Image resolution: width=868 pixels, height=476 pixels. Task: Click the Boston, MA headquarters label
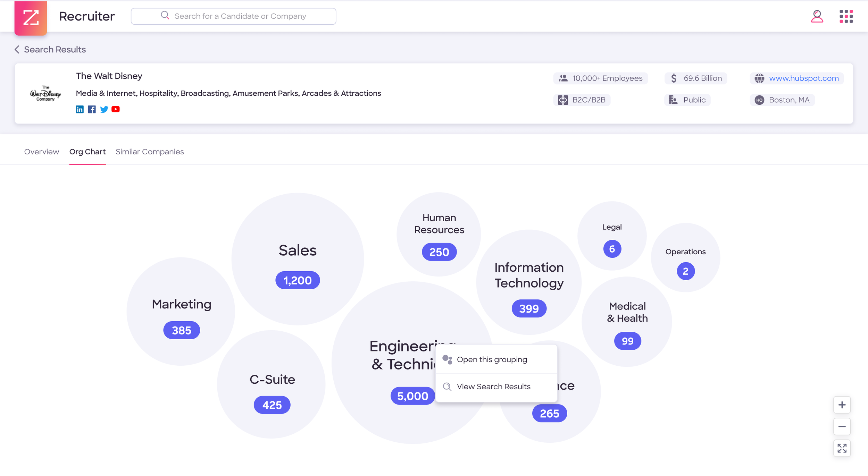coord(789,100)
